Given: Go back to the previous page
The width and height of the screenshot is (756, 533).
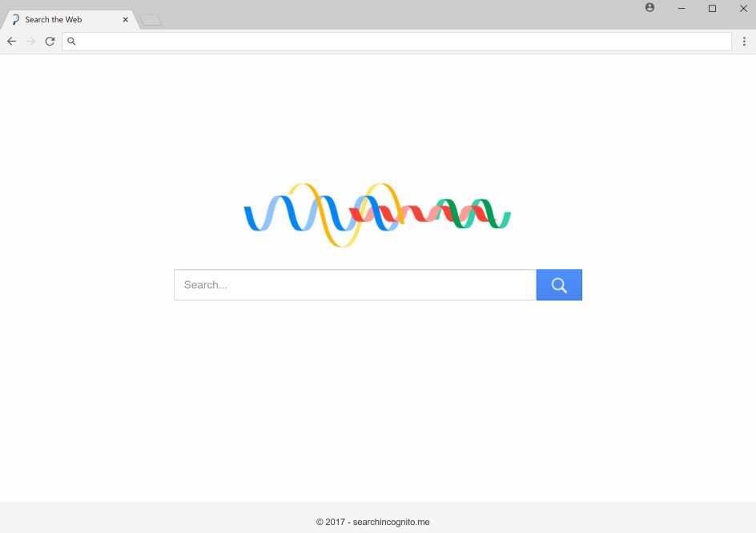Looking at the screenshot, I should point(11,41).
